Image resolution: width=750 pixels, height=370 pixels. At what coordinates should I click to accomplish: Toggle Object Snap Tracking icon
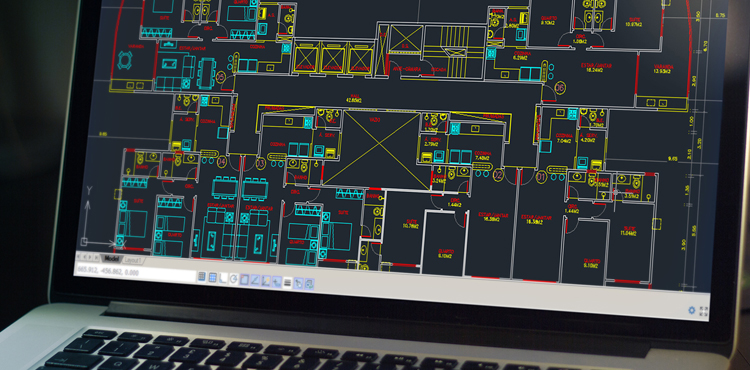(255, 280)
